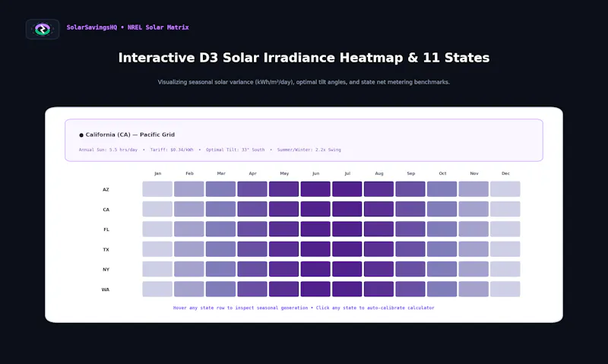Click the Feb column header

click(x=189, y=173)
